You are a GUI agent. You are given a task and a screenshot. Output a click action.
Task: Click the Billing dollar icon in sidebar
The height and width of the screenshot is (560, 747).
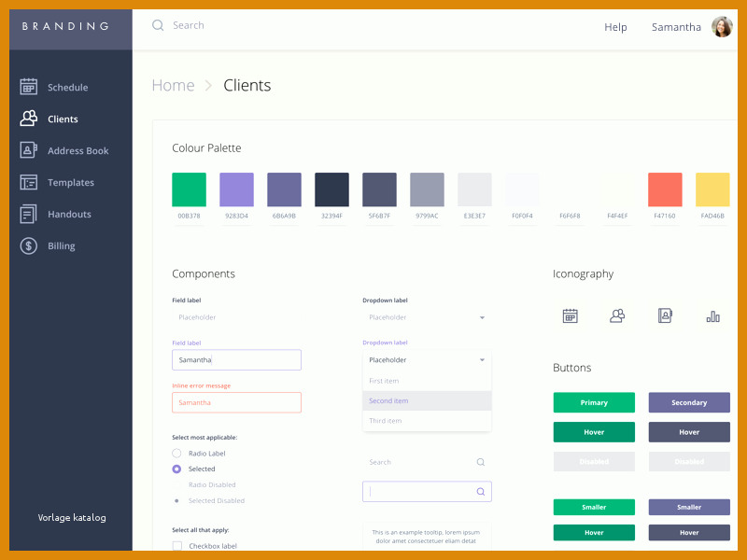tap(29, 245)
